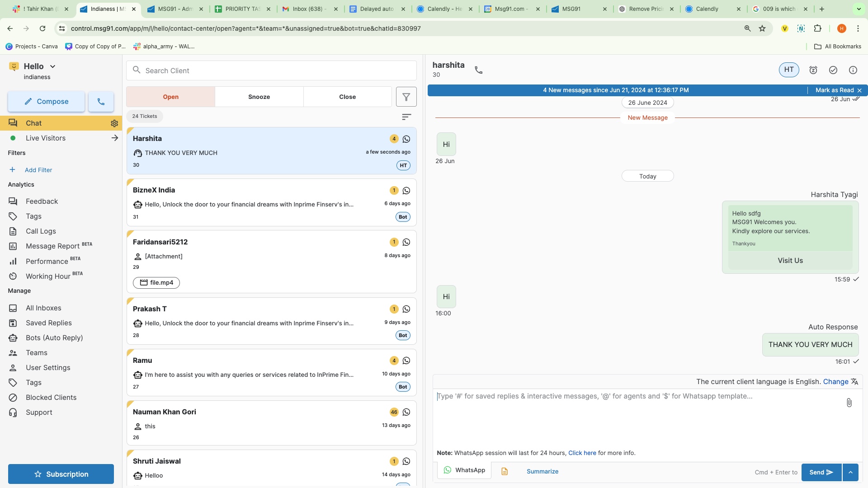Close the new messages banner X
Viewport: 868px width, 488px height.
tap(859, 90)
